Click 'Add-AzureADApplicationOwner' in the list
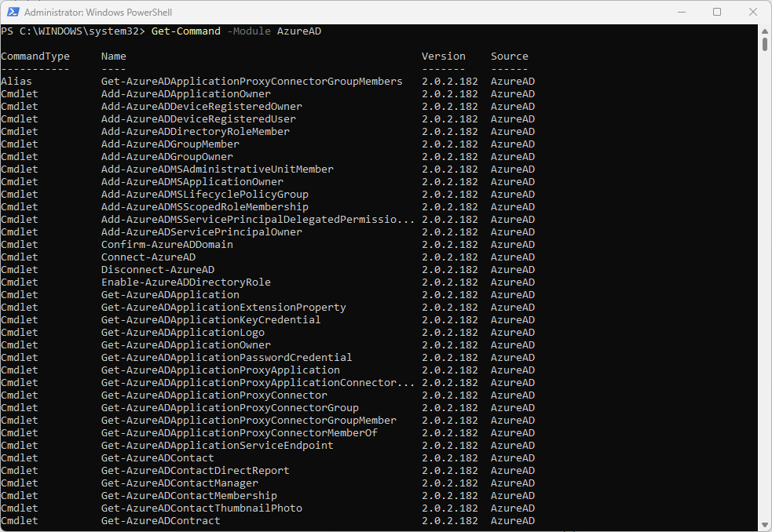Image resolution: width=772 pixels, height=532 pixels. (x=185, y=94)
